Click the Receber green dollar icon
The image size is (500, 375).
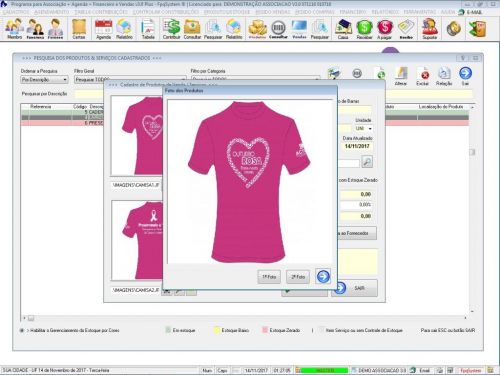(364, 29)
